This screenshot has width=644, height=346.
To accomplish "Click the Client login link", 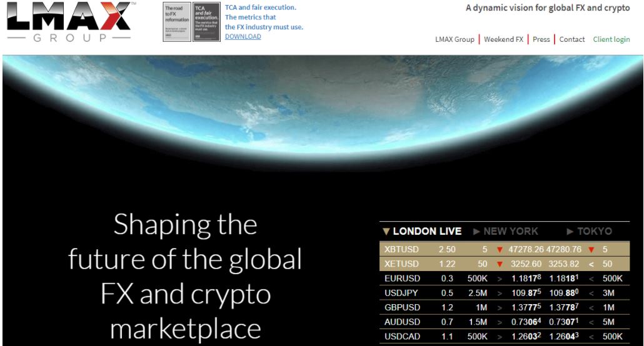I will pos(611,39).
